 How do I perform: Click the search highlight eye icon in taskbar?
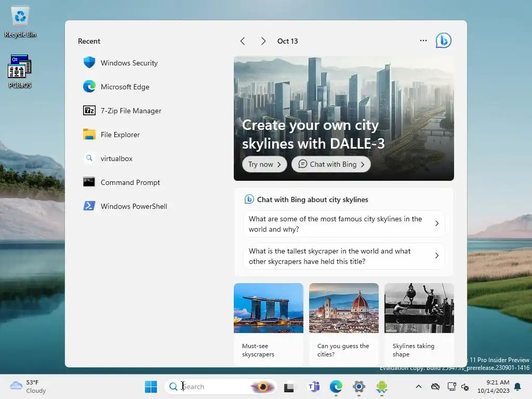(x=262, y=387)
